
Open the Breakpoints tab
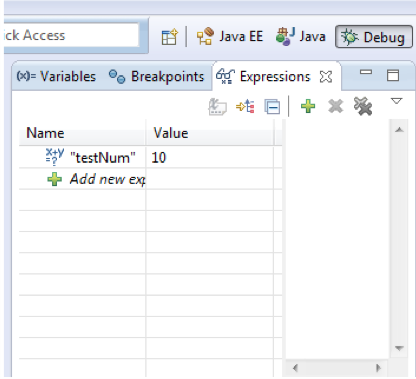(x=156, y=76)
